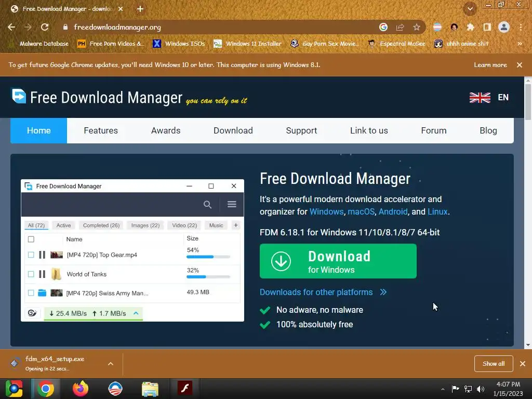The height and width of the screenshot is (399, 532).
Task: Select the Video (22) filter
Action: click(184, 225)
